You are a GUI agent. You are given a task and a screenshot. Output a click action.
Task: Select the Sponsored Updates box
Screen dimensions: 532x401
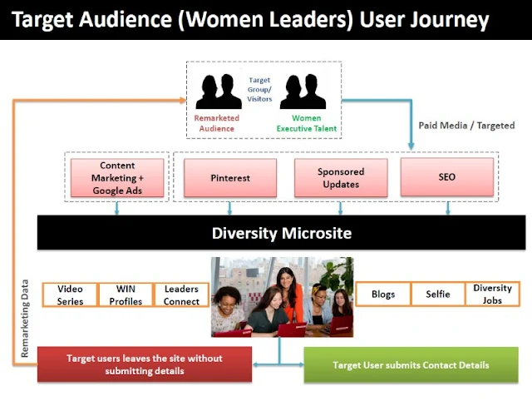(341, 178)
